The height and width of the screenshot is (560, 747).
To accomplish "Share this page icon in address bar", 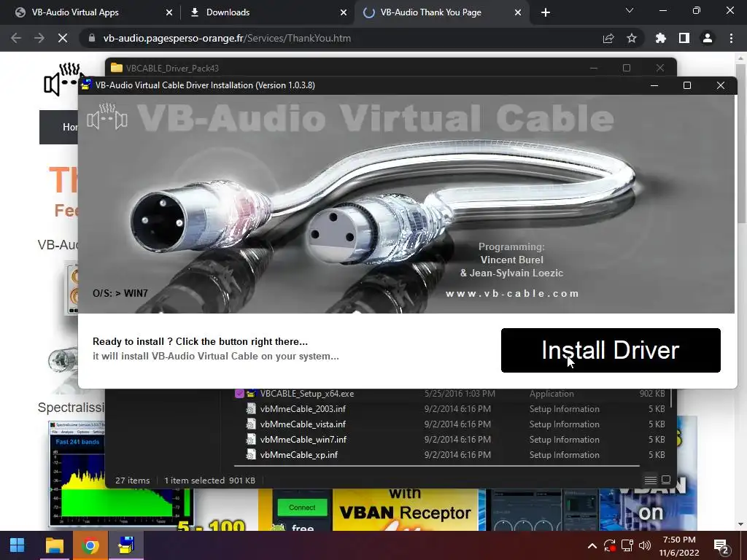I will coord(608,38).
